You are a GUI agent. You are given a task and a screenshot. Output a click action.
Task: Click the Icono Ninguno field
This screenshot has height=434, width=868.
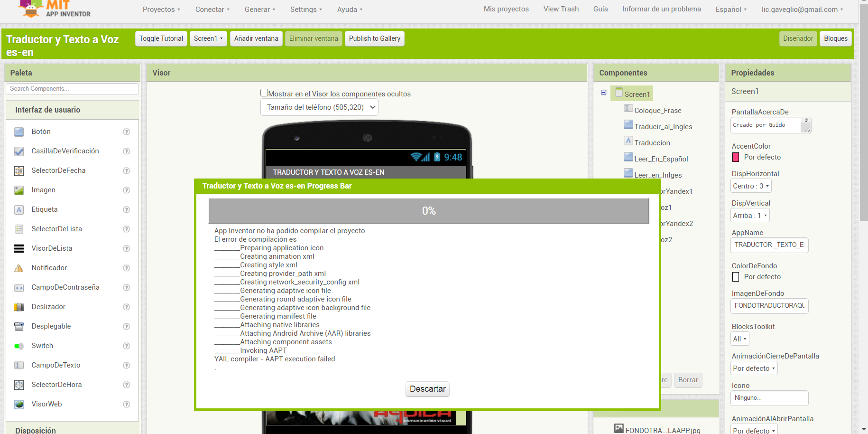click(769, 398)
